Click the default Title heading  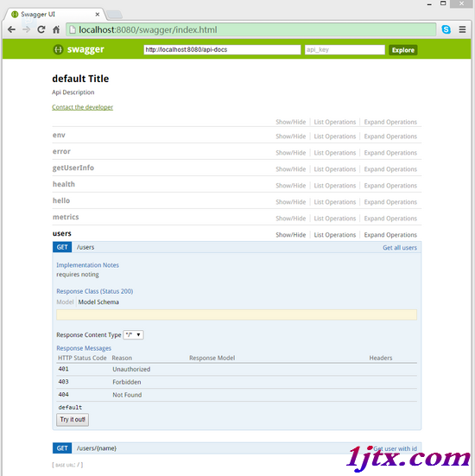[x=80, y=79]
